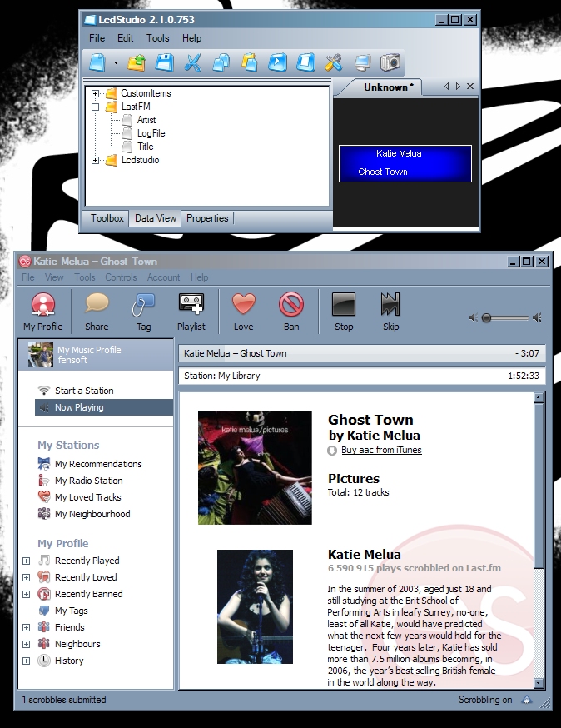Switch to the Data View tab

(x=156, y=218)
